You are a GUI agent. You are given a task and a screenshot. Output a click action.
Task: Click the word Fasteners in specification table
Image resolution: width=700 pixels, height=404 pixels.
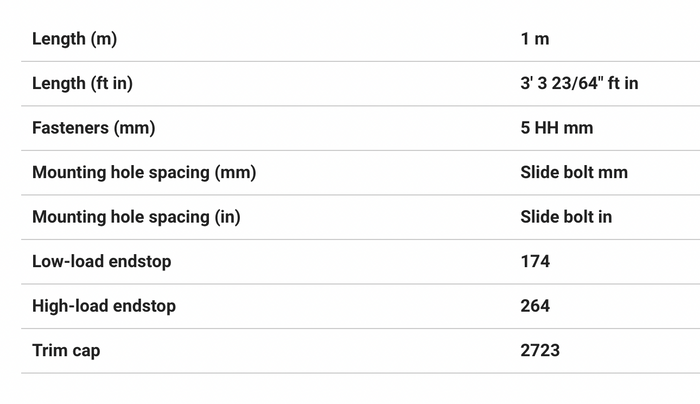pyautogui.click(x=71, y=128)
